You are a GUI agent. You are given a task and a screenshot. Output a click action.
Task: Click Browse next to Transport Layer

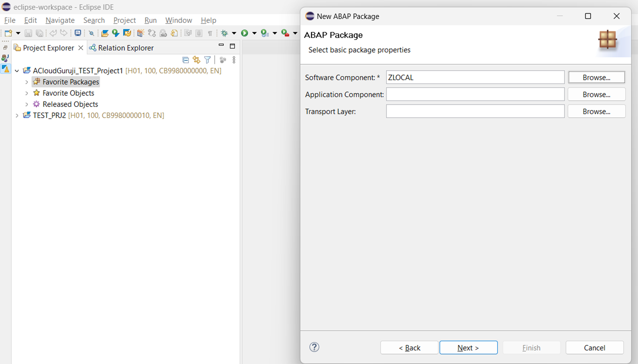596,111
